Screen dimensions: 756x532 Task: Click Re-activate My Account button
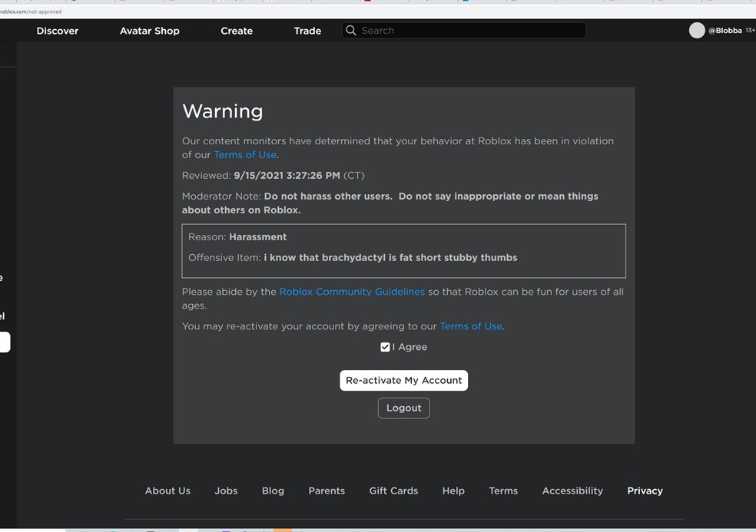tap(403, 380)
